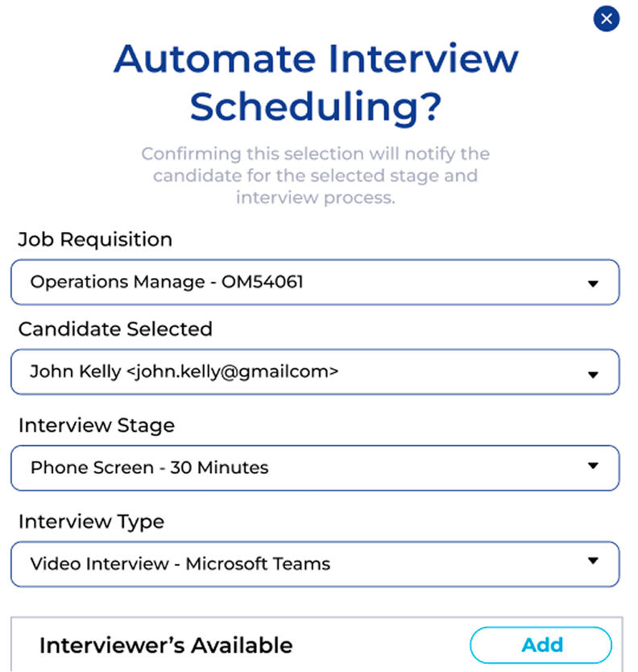Viewport: 638px width, 672px height.
Task: Click the Interview Type dropdown arrow
Action: [x=593, y=561]
